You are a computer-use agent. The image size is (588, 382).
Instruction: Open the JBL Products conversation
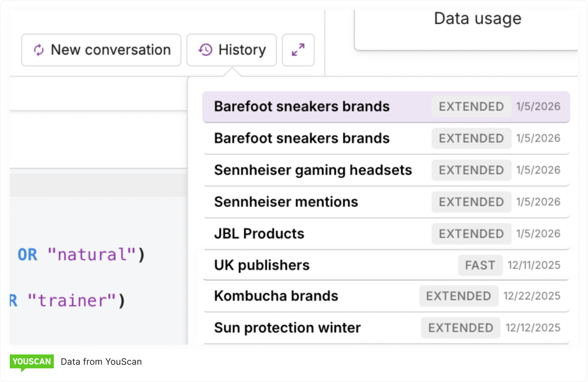click(259, 233)
